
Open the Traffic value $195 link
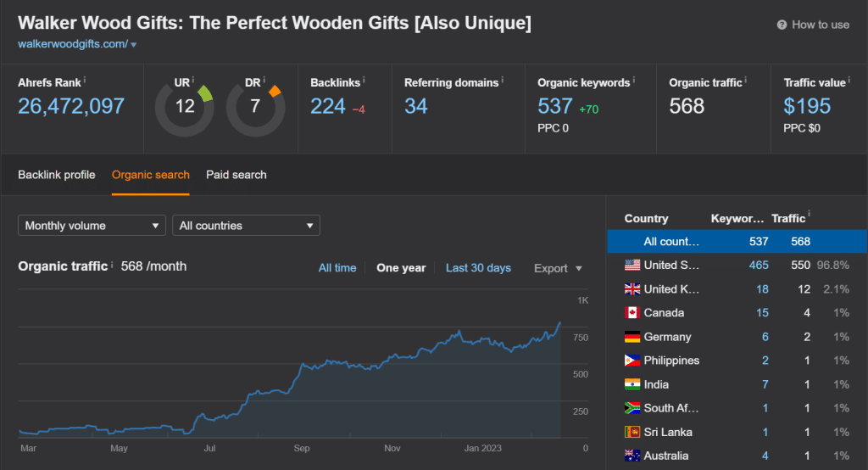tap(807, 106)
